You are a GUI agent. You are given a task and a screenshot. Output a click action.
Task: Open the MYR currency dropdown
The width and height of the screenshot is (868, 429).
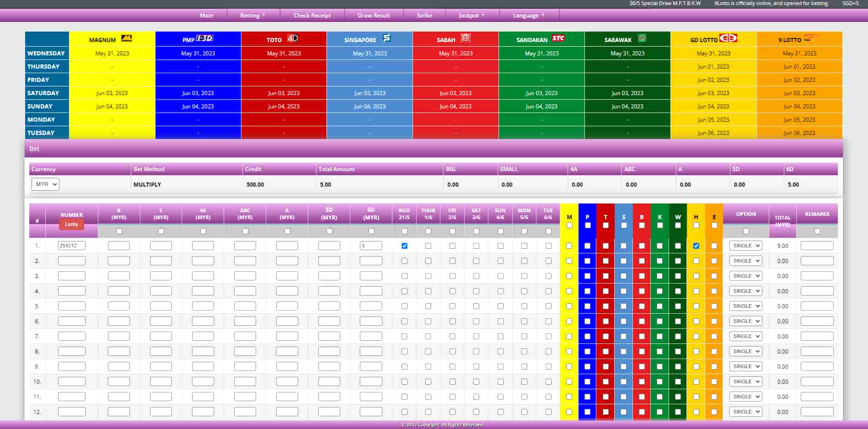coord(45,184)
